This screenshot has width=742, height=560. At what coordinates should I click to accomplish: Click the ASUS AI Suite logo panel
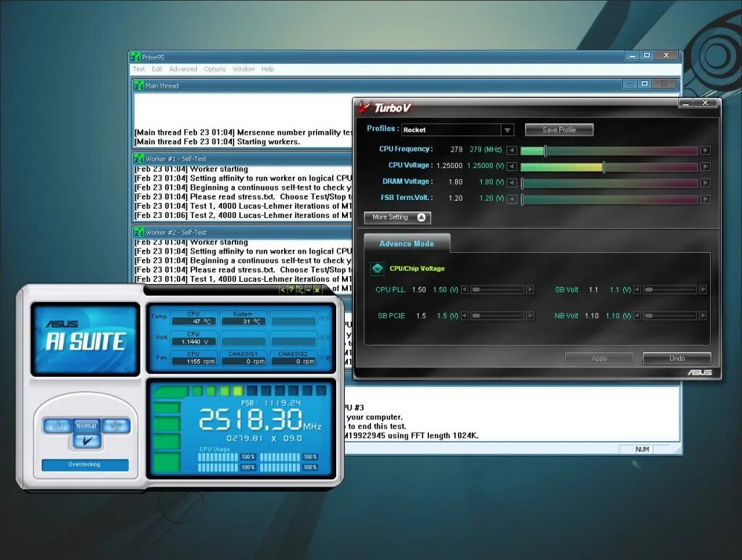(86, 339)
